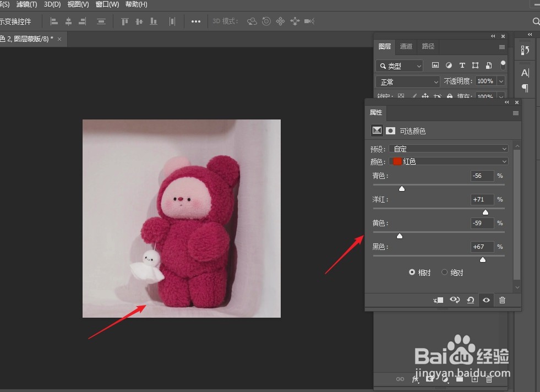
Task: Open the layer filter 类型 dropdown
Action: 399,66
